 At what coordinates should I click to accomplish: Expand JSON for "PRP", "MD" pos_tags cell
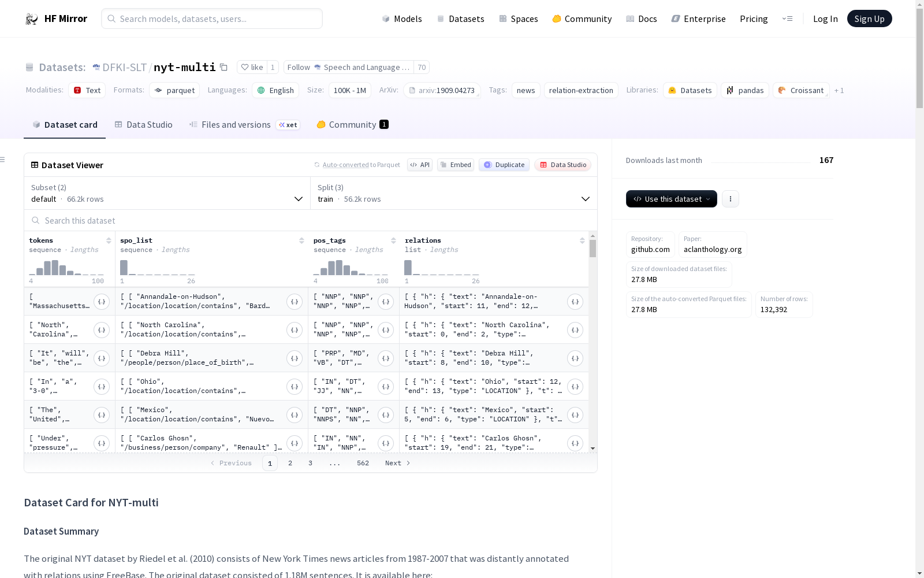(386, 358)
